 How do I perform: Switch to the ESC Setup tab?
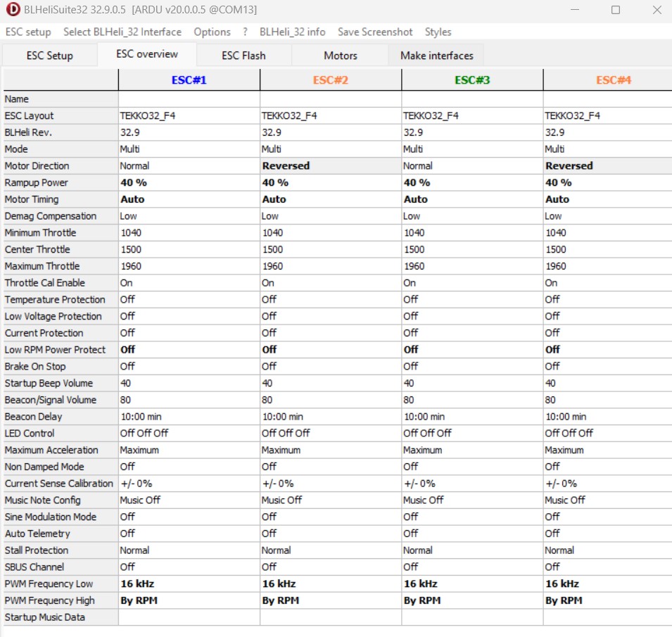pyautogui.click(x=50, y=56)
